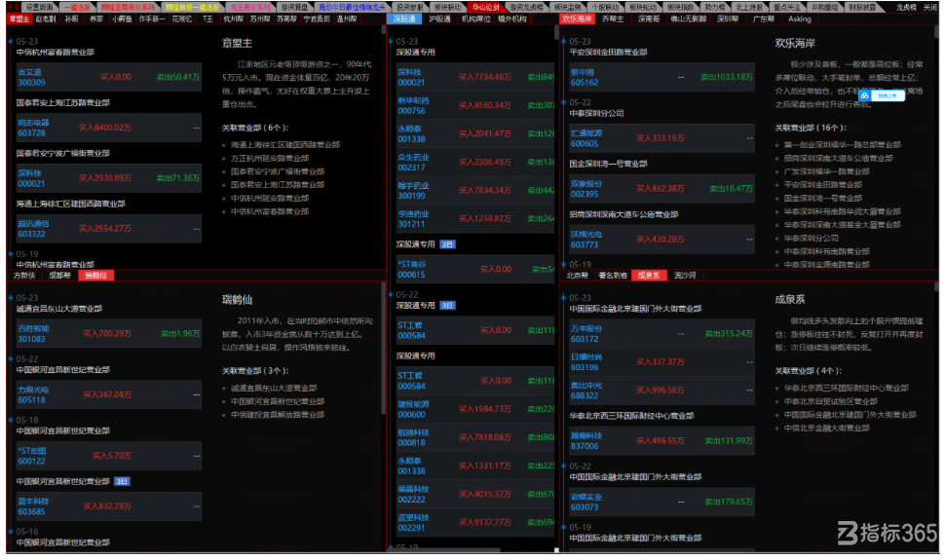Screen dimensions: 946x560
Task: Select the 养家 trader tab
Action: pos(96,19)
